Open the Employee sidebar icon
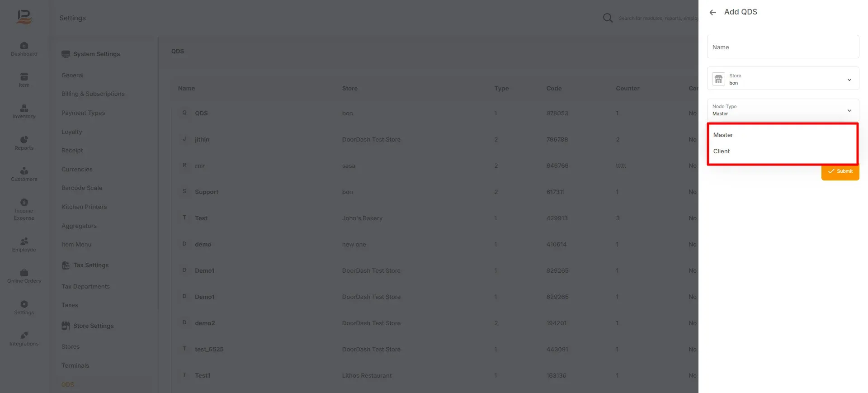This screenshot has height=393, width=868. point(24,241)
